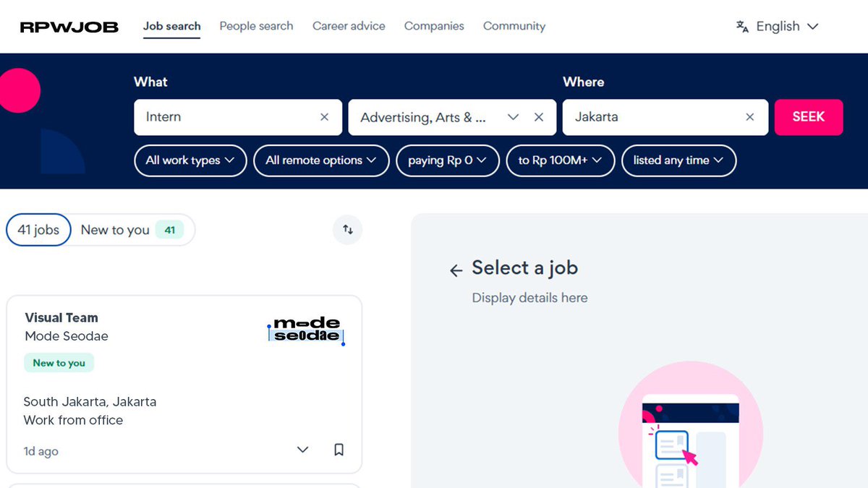868x488 pixels.
Task: Open the Visual Team job title
Action: (x=61, y=317)
